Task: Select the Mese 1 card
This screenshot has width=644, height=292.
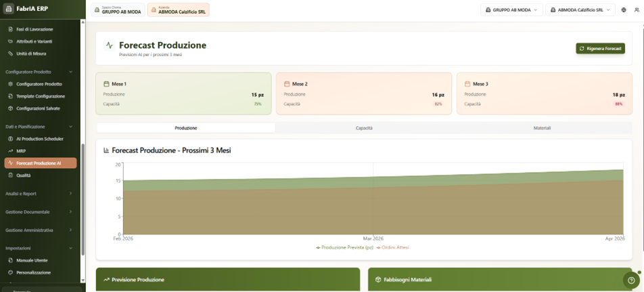Action: pos(183,93)
